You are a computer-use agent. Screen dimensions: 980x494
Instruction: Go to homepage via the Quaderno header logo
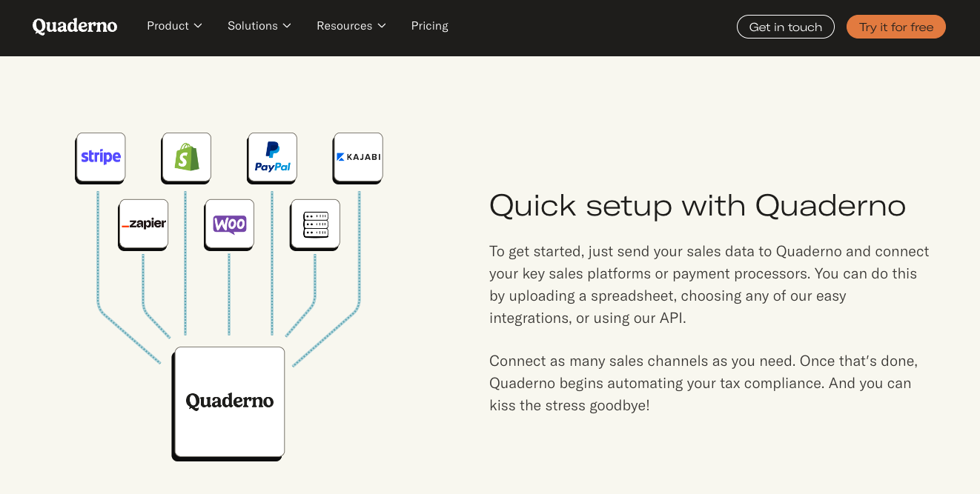75,26
